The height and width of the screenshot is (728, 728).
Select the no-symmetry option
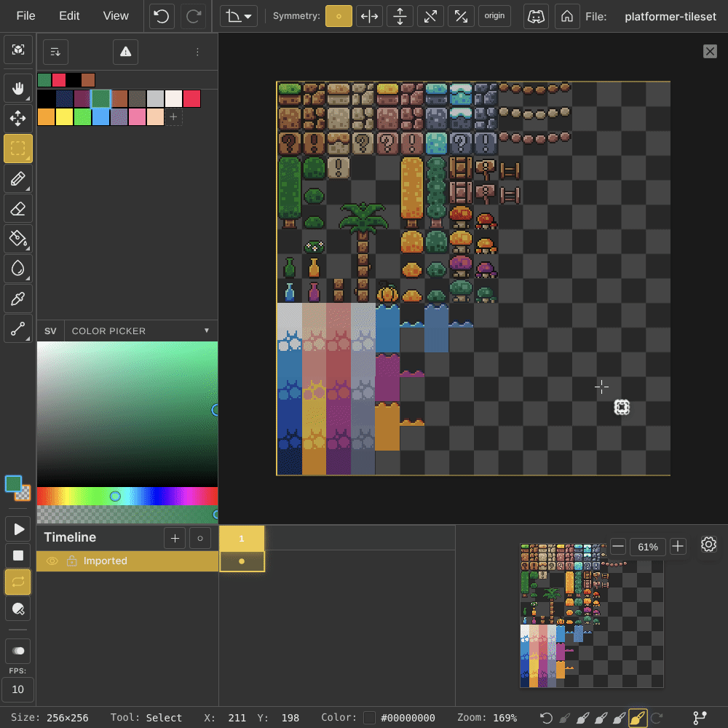339,16
